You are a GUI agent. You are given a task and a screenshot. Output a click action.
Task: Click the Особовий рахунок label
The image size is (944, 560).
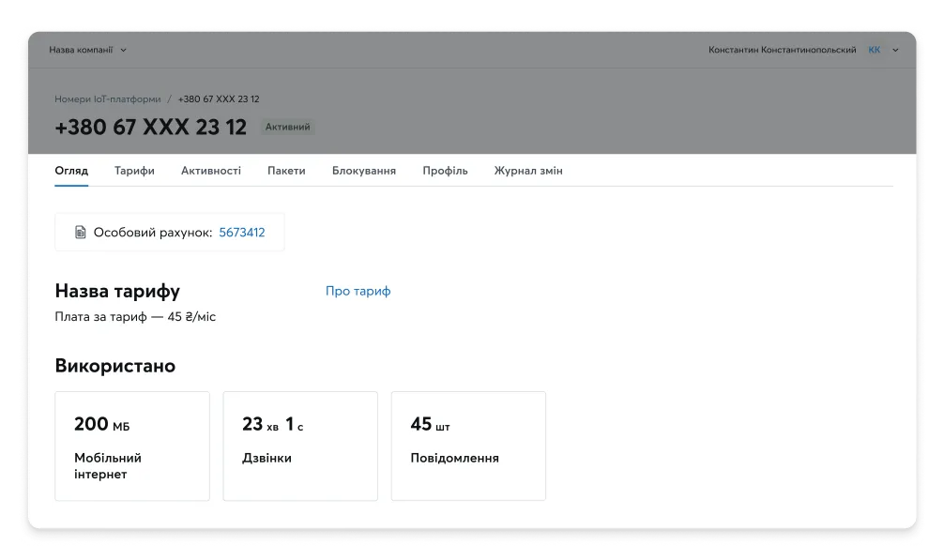[x=153, y=233]
